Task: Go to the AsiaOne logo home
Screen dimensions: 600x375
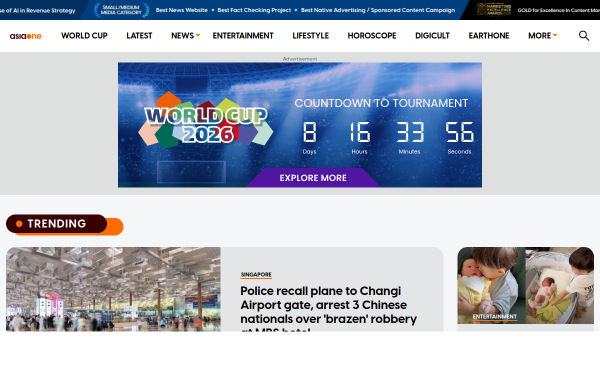Action: (26, 36)
